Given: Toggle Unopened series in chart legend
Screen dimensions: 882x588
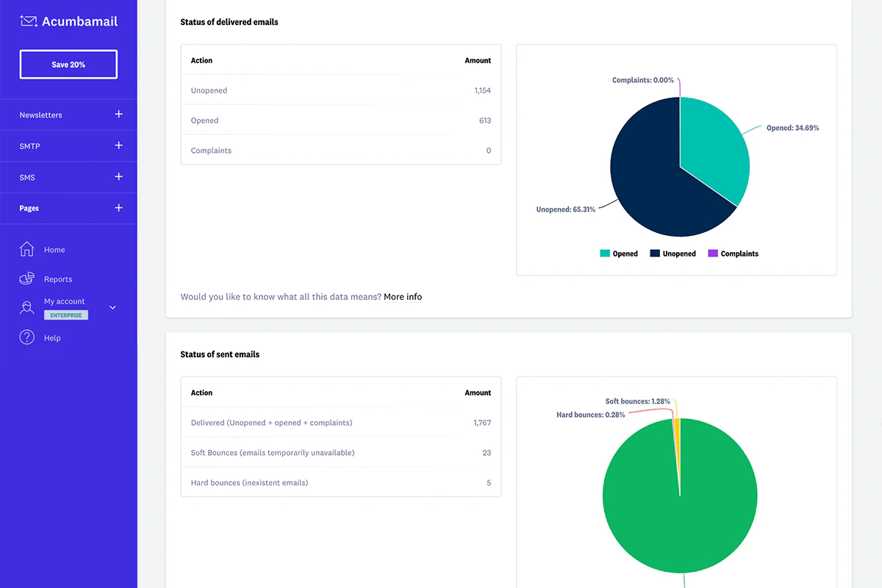Looking at the screenshot, I should click(x=673, y=254).
